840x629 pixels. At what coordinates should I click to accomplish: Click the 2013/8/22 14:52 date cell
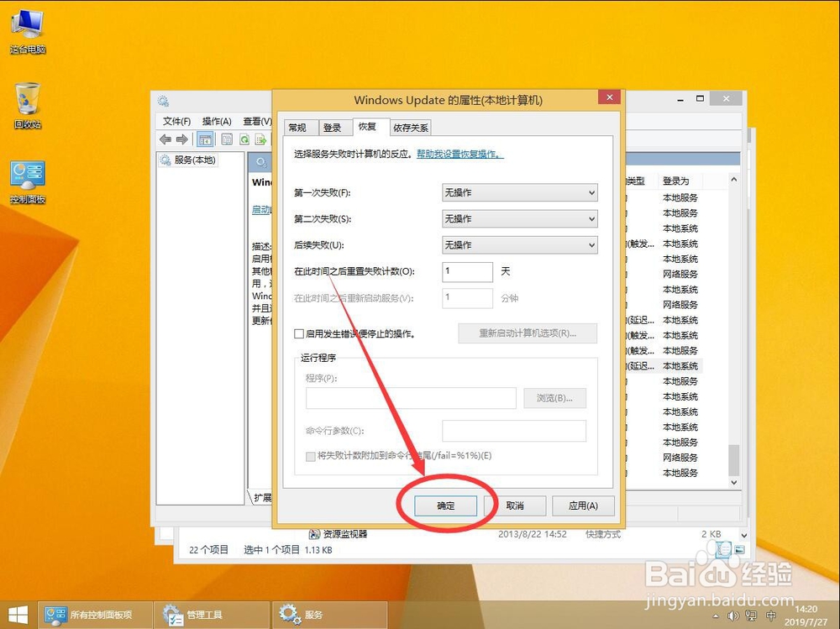pos(532,534)
